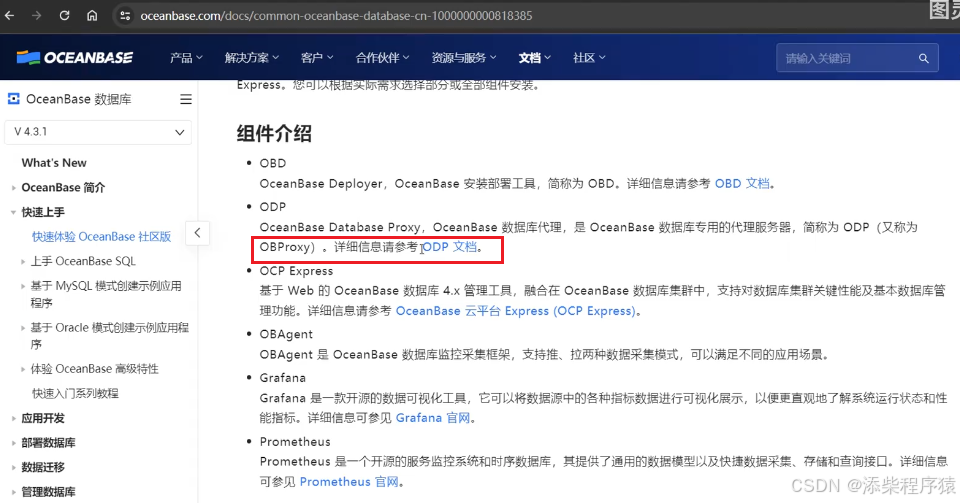The image size is (960, 503).
Task: Click the OceanBase logo
Action: [74, 58]
